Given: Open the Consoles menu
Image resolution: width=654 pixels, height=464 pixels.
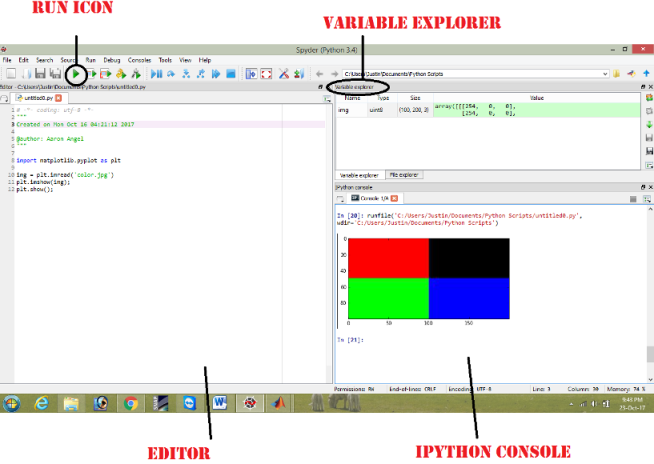Looking at the screenshot, I should 139,60.
